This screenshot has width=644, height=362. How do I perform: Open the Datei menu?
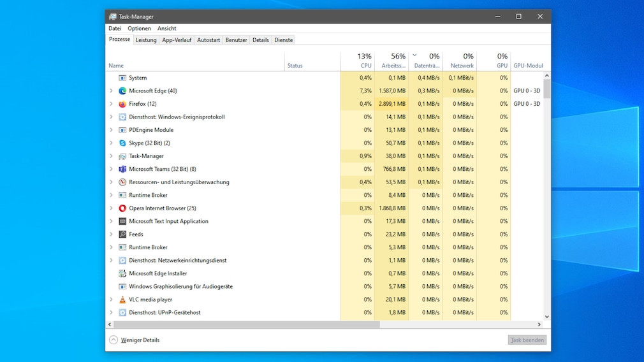coord(115,28)
